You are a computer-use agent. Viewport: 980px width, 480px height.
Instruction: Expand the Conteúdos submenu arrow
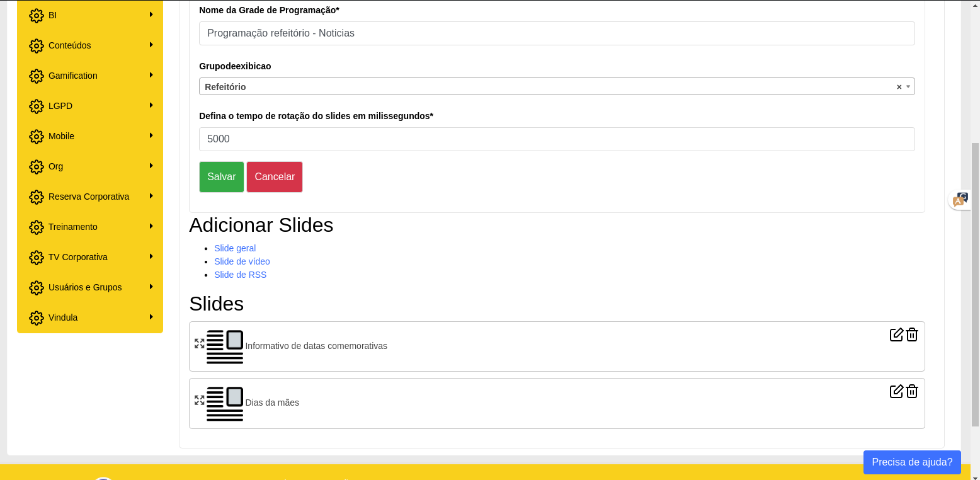click(x=151, y=45)
